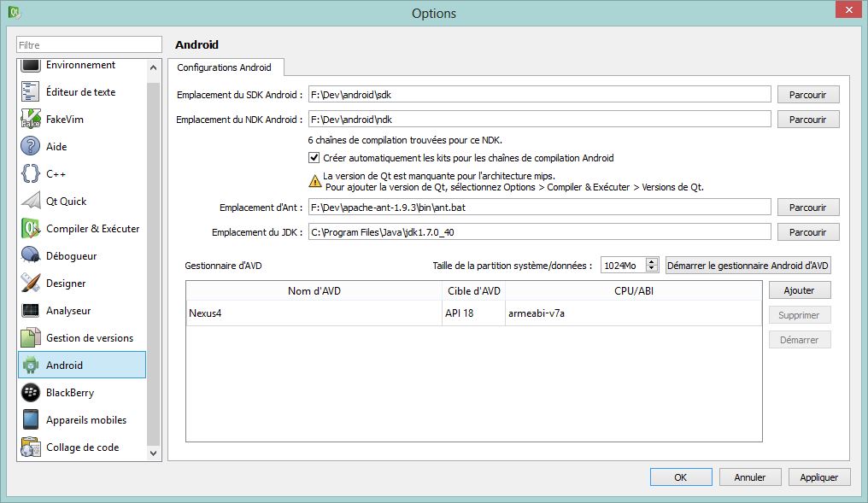Select the Nexus4 AVD row
868x503 pixels.
point(474,313)
